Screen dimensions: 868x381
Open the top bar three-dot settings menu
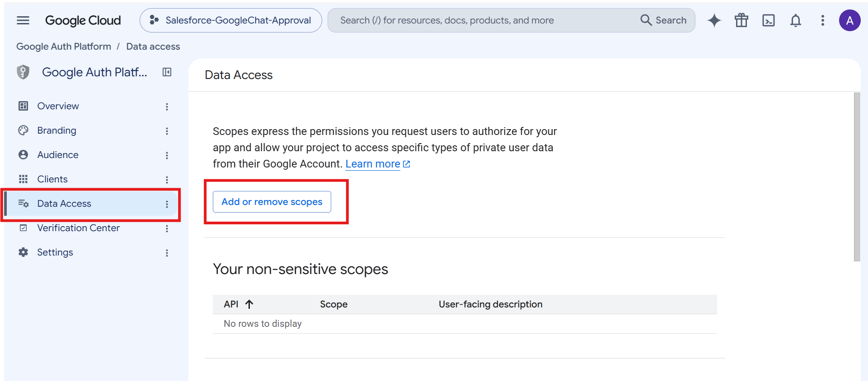(x=823, y=20)
